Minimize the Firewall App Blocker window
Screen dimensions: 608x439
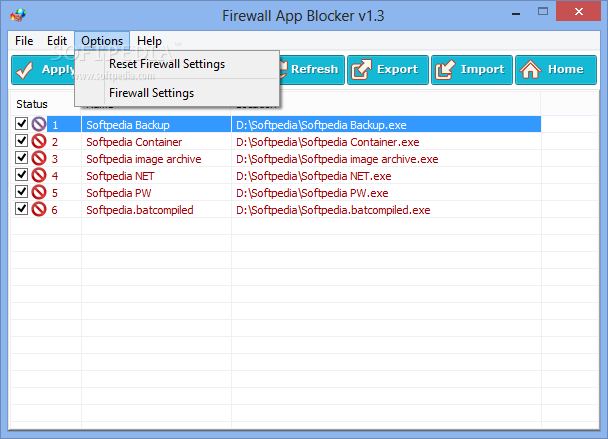[x=516, y=12]
